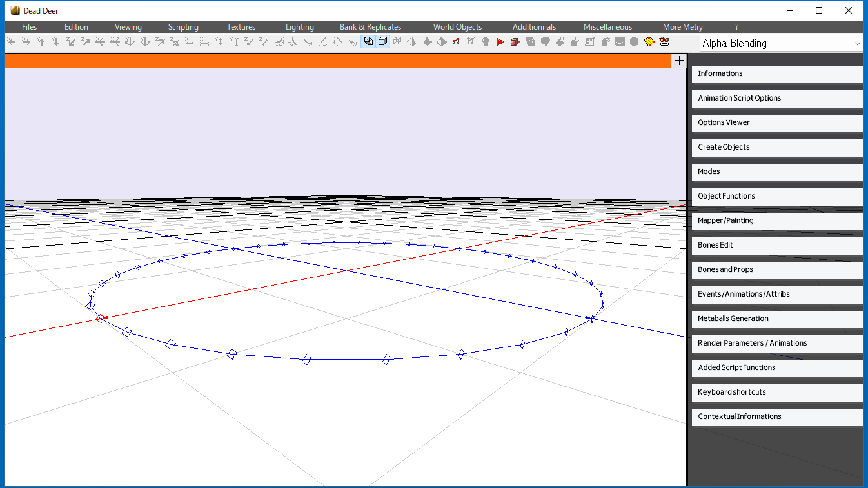
Task: Open the Viewing menu
Action: [x=128, y=27]
